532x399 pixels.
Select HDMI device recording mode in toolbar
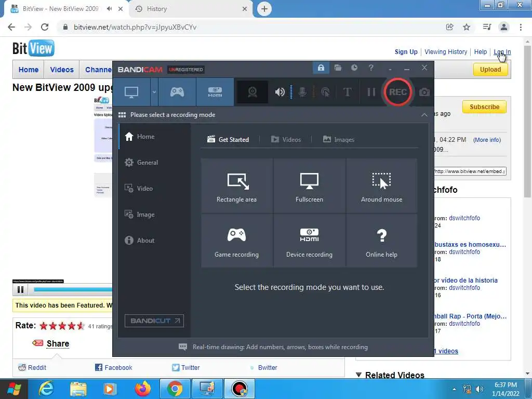[x=215, y=92]
